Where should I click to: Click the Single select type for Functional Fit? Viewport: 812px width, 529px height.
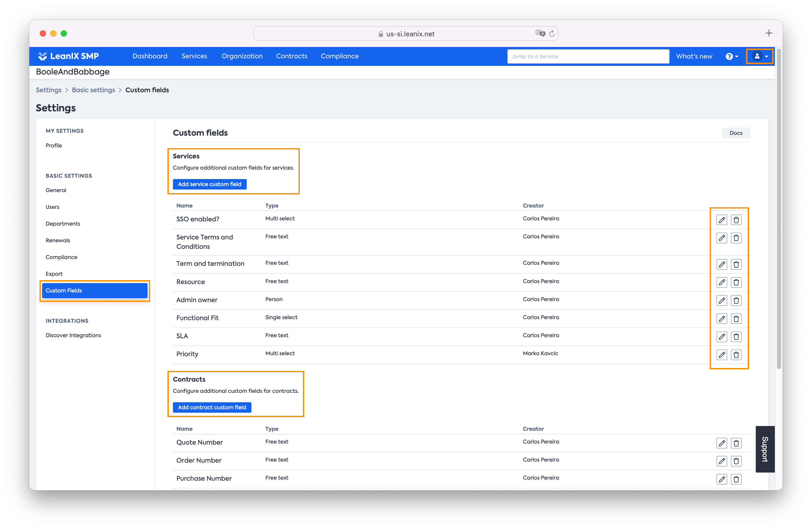[281, 317]
